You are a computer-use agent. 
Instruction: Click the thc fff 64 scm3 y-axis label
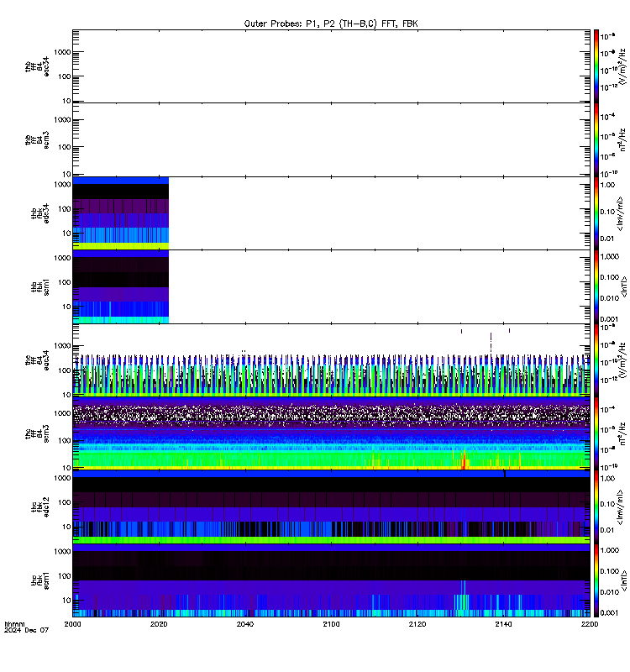pos(37,433)
